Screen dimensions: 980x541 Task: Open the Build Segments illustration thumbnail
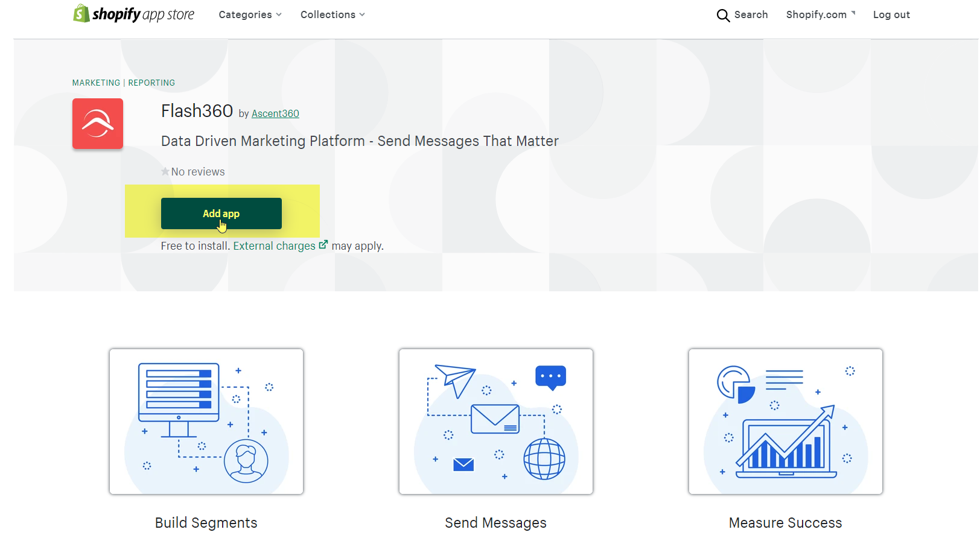tap(206, 422)
